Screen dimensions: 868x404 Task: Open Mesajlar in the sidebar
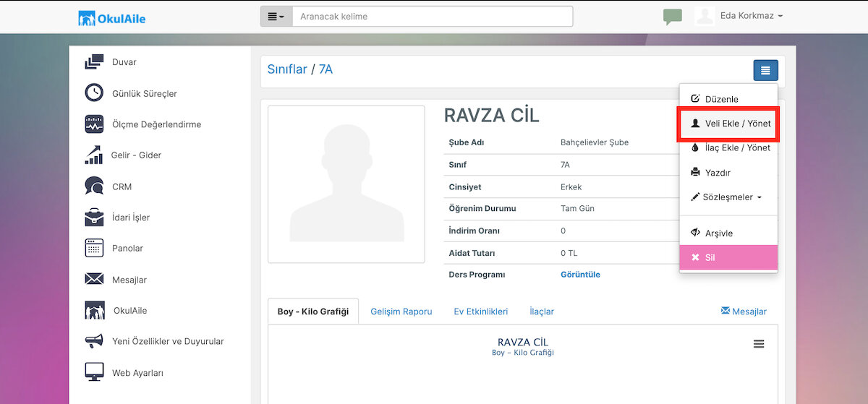pos(129,280)
